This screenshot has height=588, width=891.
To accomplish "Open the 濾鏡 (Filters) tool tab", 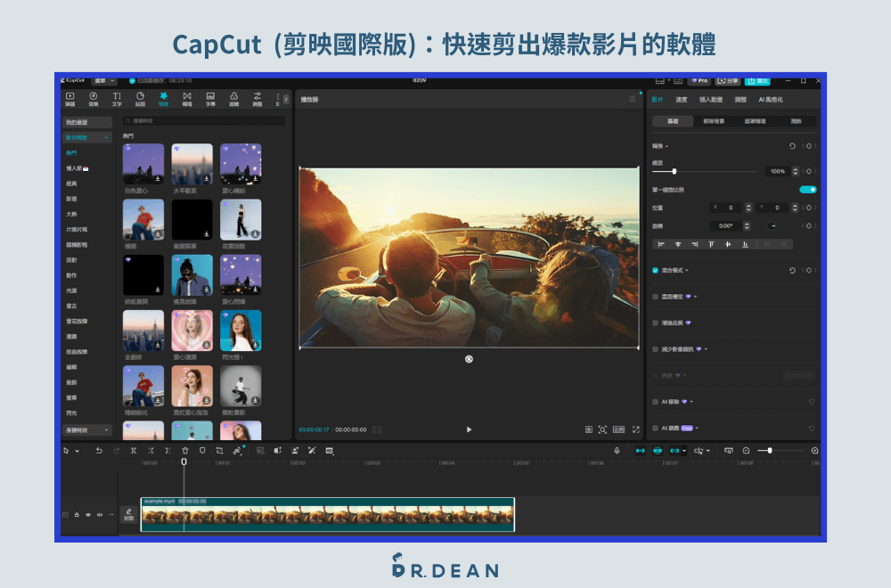I will [233, 99].
